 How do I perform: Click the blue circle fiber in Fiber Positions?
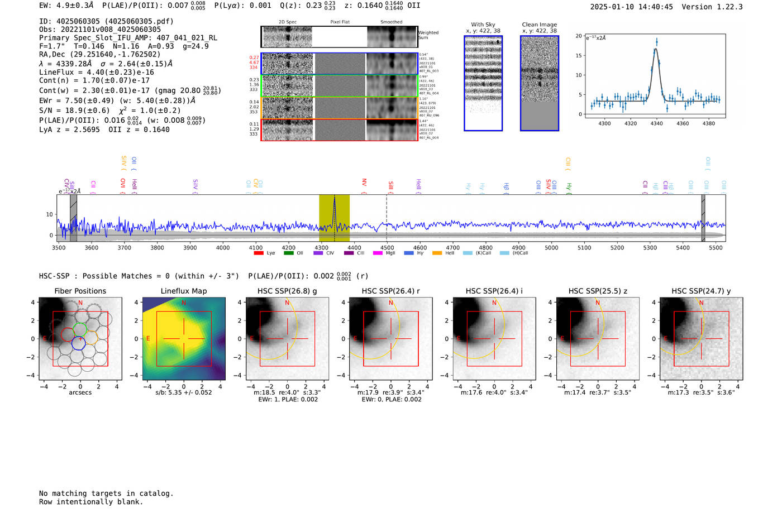point(78,343)
